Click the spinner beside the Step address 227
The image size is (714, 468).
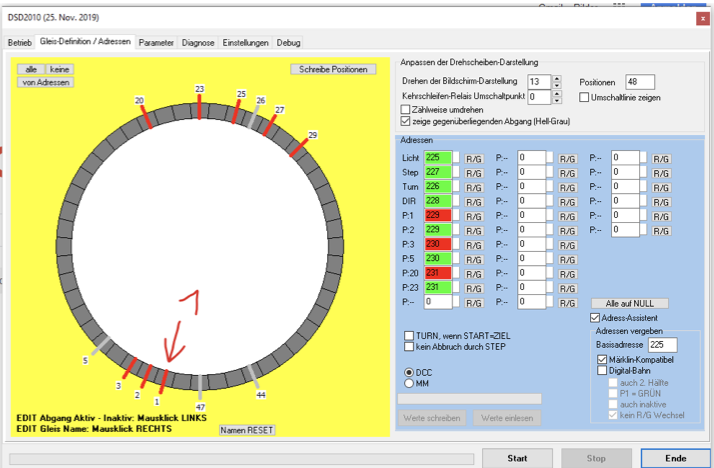(458, 172)
